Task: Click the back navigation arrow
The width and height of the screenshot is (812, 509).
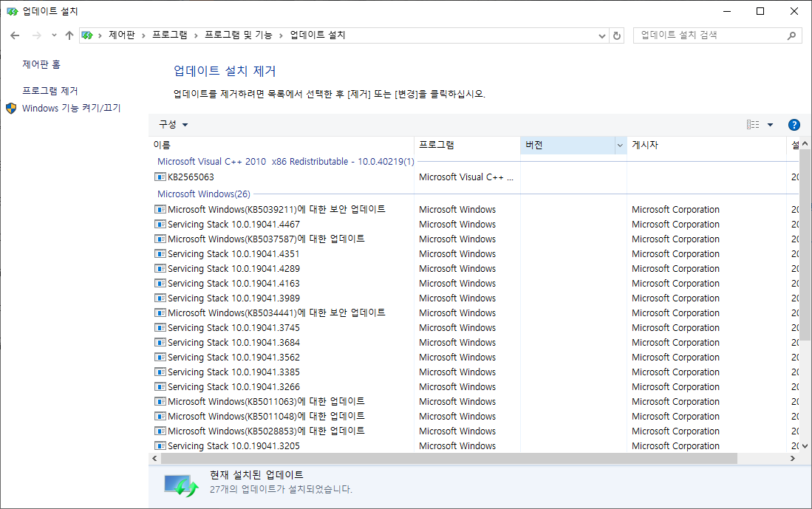Action: [x=15, y=35]
